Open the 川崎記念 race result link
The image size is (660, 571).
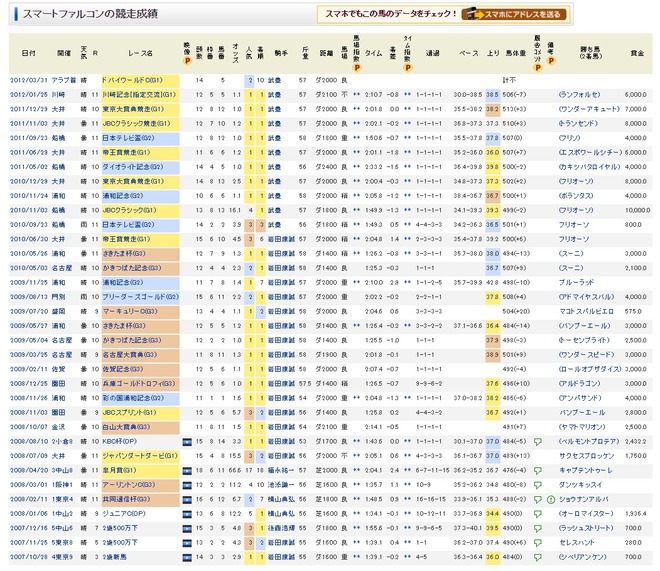click(139, 95)
